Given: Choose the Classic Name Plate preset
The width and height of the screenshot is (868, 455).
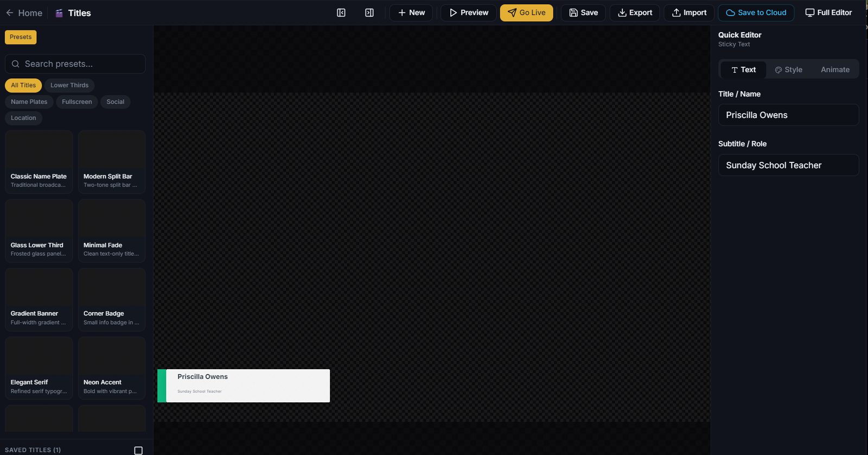Looking at the screenshot, I should 39,162.
